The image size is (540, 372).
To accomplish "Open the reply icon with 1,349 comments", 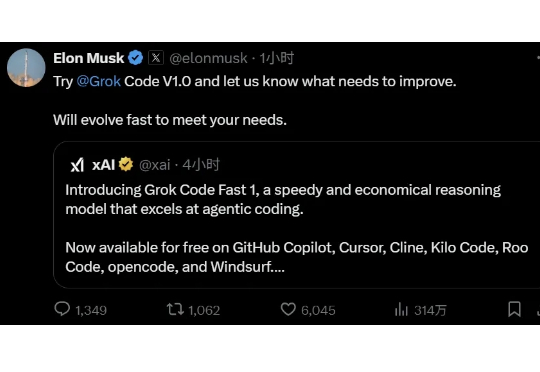I will pos(62,309).
